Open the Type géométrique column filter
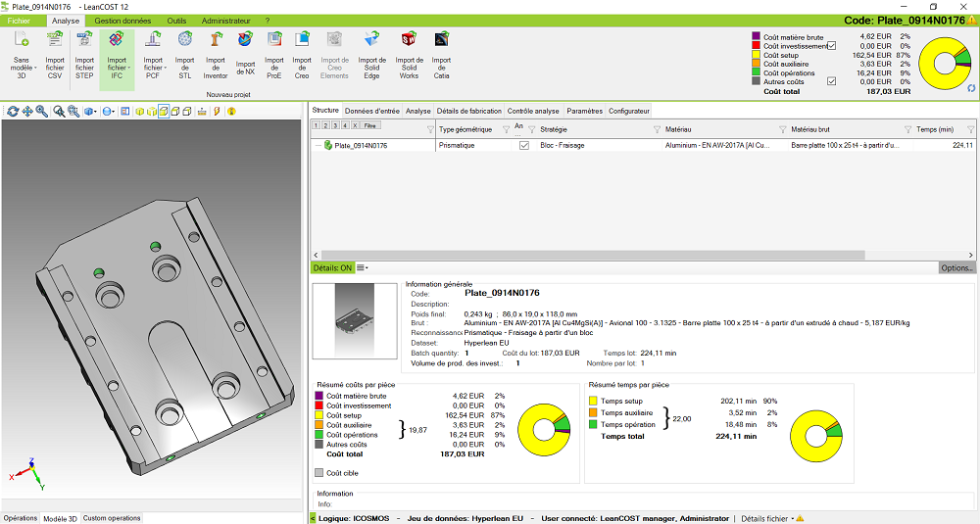Viewport: 980px width, 524px height. coord(506,130)
